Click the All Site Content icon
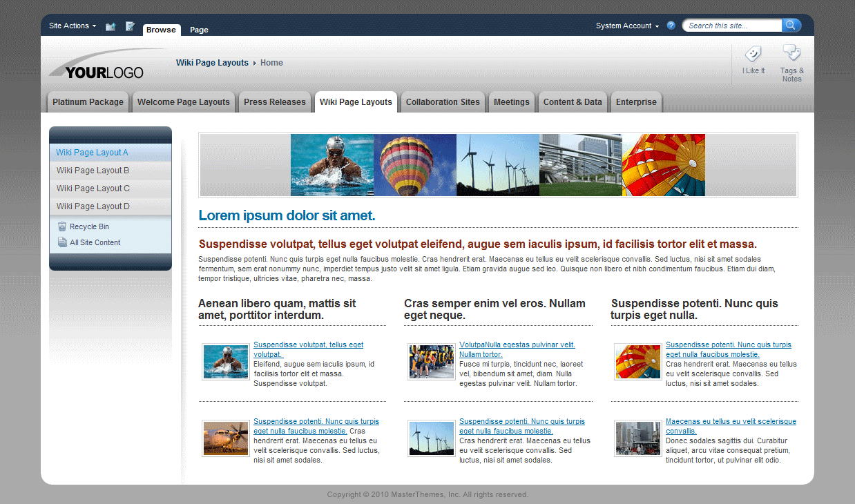This screenshot has height=504, width=855. [x=61, y=242]
